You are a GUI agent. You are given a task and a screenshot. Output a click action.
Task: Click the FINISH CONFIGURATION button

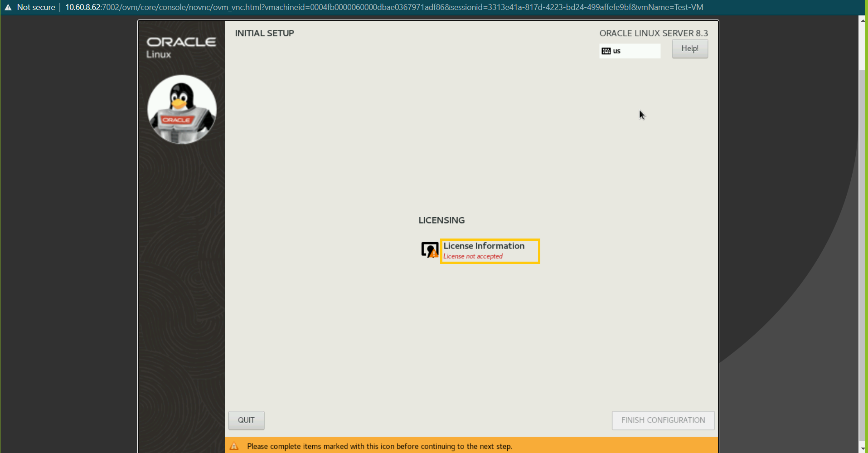(x=663, y=420)
